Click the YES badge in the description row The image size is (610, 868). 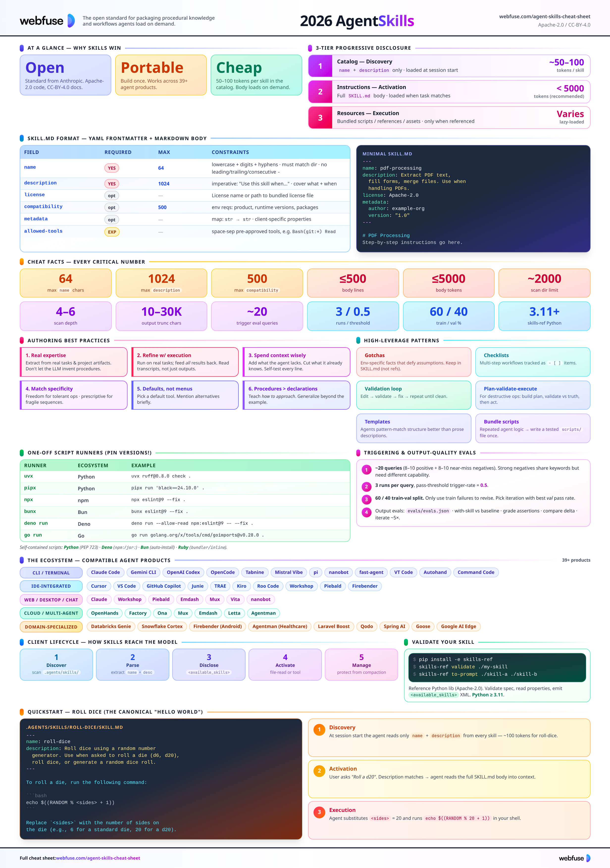(112, 184)
